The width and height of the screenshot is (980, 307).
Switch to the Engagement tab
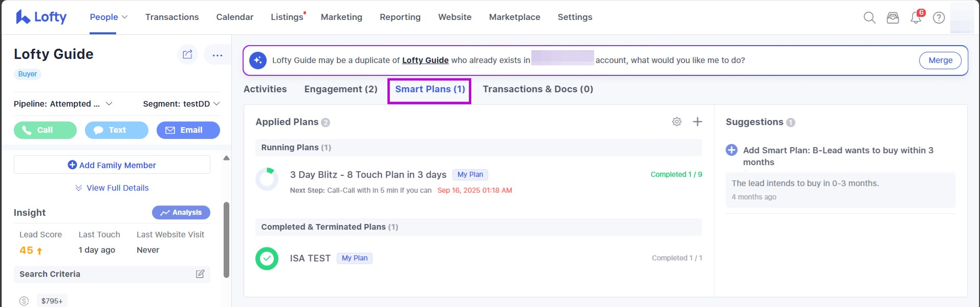click(x=341, y=89)
